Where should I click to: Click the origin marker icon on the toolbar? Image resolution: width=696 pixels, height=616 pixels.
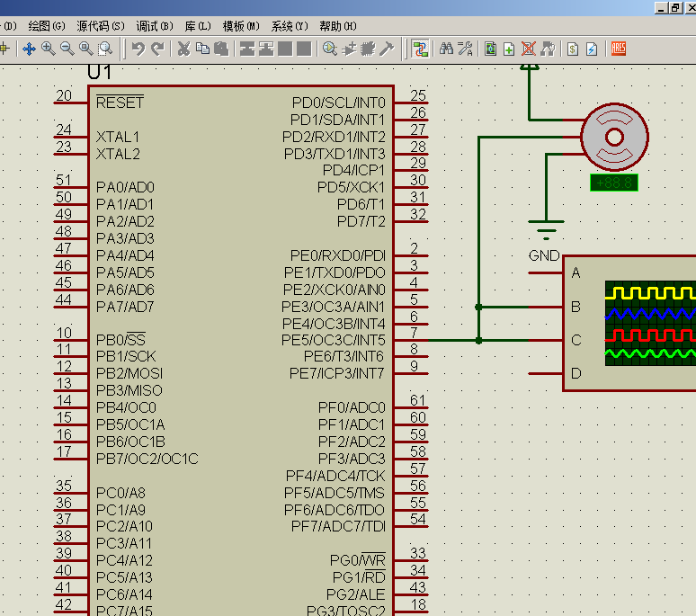pos(4,49)
